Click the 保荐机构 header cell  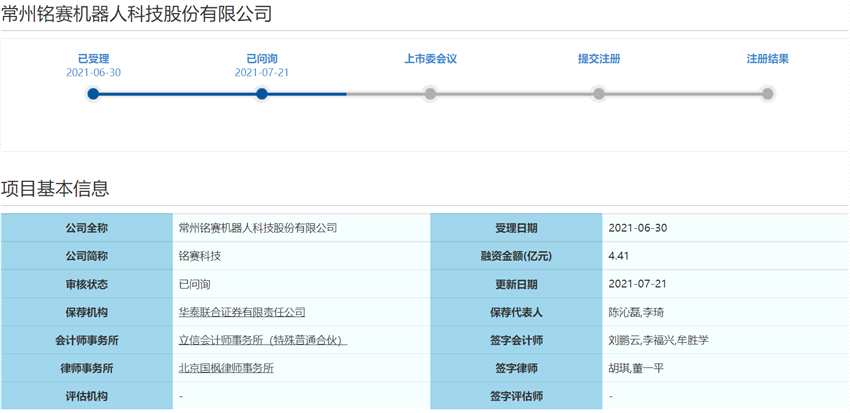[x=87, y=312]
